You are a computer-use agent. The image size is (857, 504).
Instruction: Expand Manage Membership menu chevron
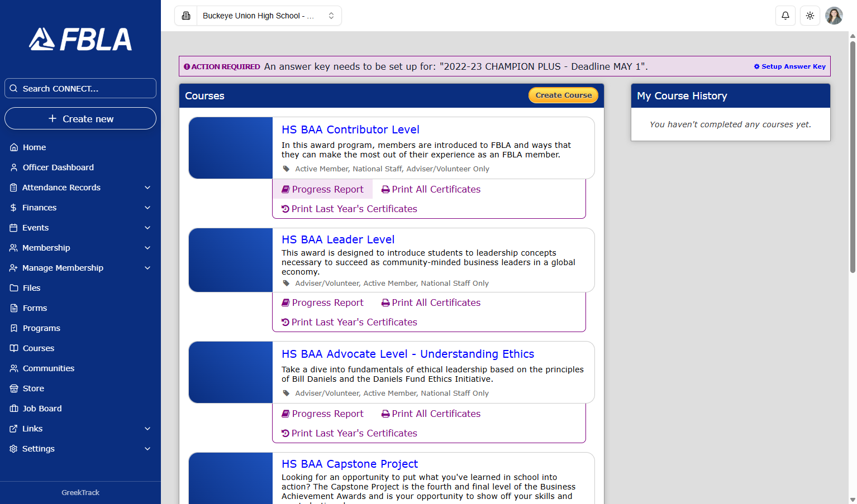pyautogui.click(x=147, y=268)
